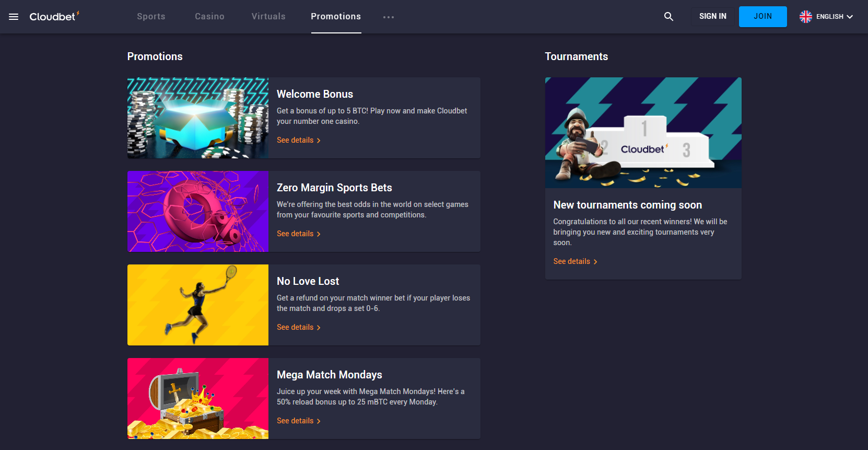See details for Welcome Bonus
Image resolution: width=868 pixels, height=450 pixels.
click(x=299, y=140)
